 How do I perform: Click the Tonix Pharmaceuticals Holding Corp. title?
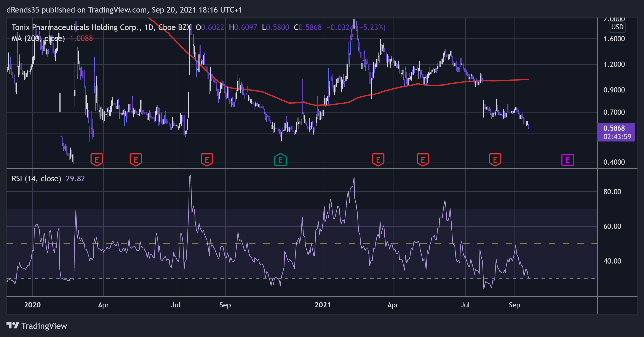75,27
